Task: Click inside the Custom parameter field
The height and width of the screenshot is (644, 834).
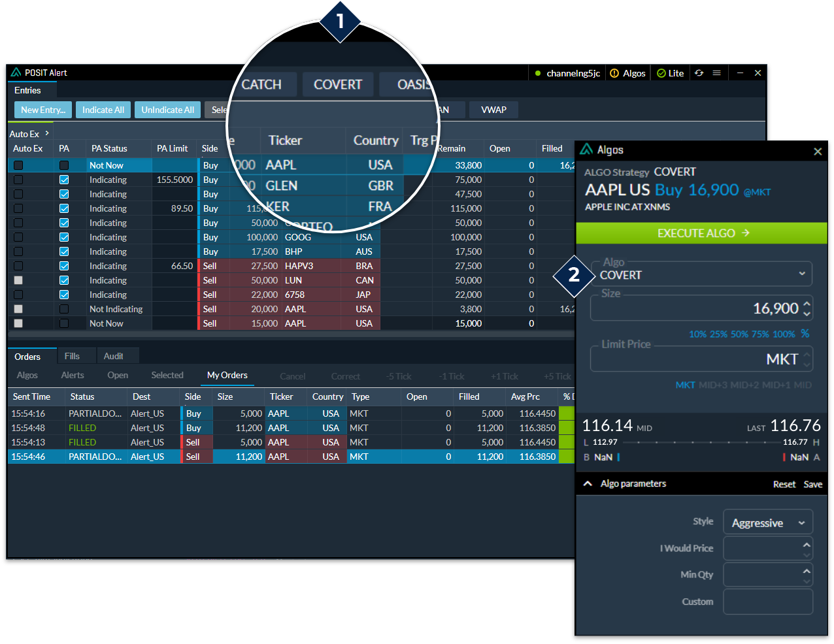Action: (768, 602)
